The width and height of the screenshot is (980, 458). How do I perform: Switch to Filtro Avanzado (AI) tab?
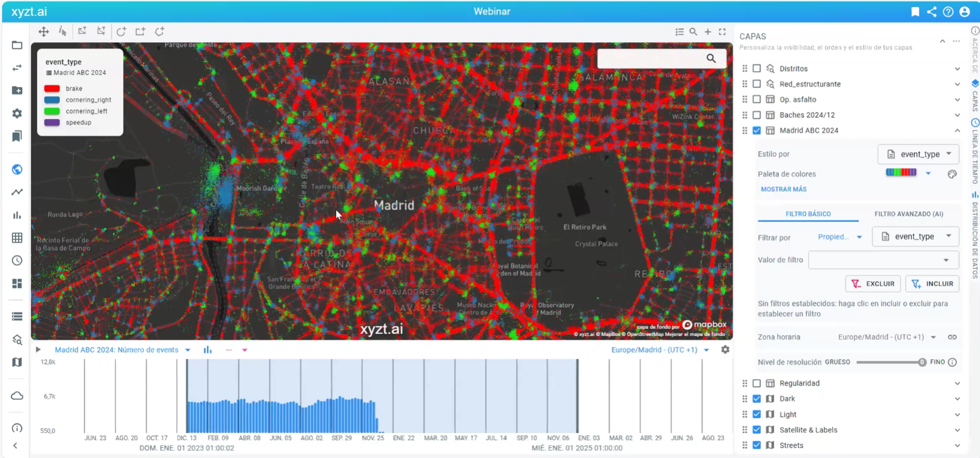[908, 214]
